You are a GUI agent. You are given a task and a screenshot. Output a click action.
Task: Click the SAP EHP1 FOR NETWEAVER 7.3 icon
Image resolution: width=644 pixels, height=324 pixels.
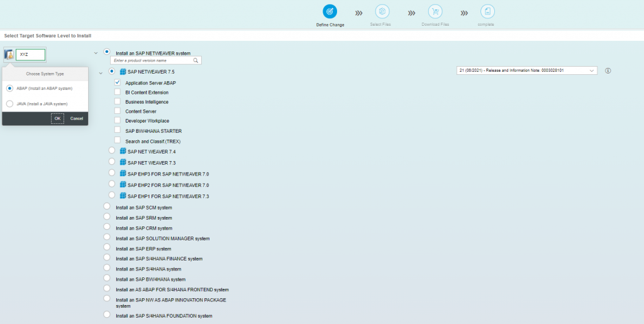click(x=123, y=196)
